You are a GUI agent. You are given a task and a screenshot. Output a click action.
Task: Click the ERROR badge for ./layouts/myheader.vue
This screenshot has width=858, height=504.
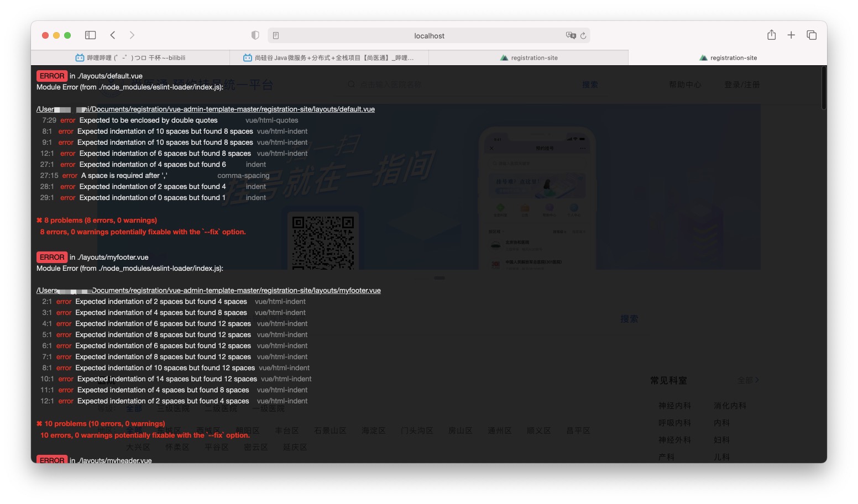[x=52, y=460]
